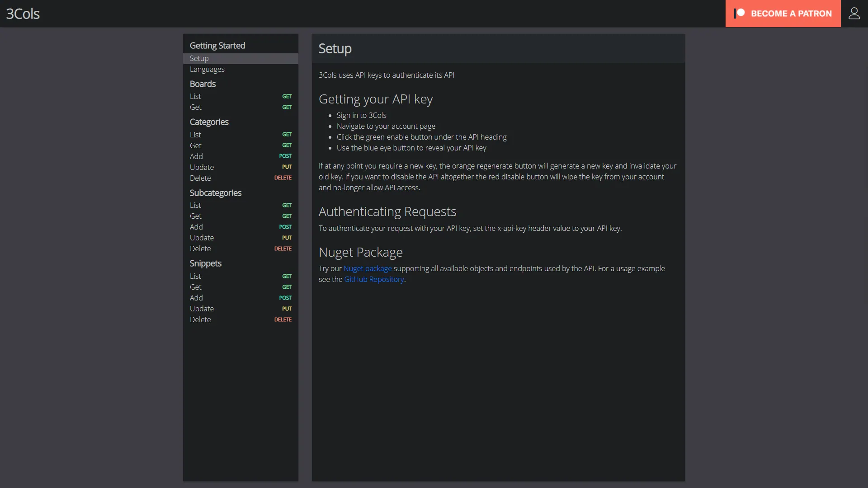Screen dimensions: 868x488
Task: Open the GitHub Repository link
Action: click(x=374, y=279)
